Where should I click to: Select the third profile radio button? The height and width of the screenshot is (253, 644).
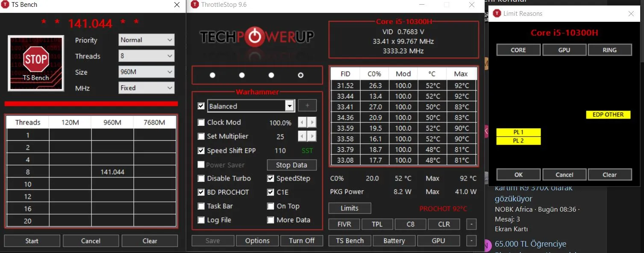coord(271,75)
